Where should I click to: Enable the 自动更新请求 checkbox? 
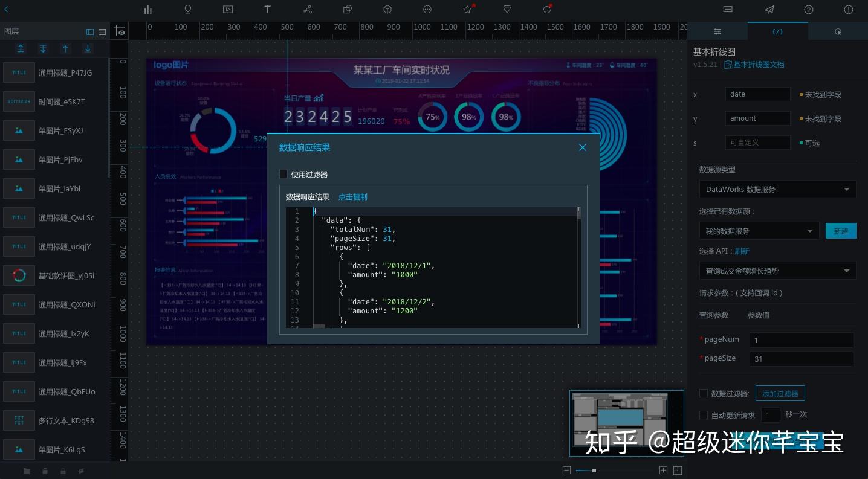coord(704,415)
